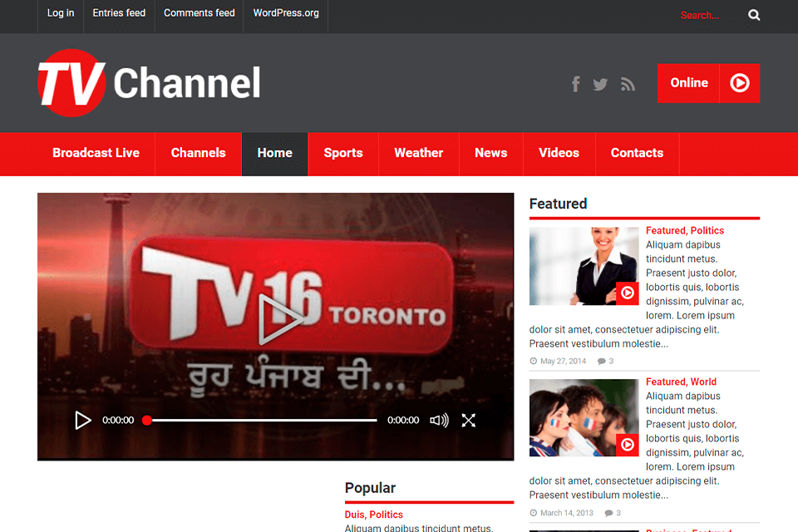Click the May 27, 2014 date text
798x532 pixels.
pos(563,361)
